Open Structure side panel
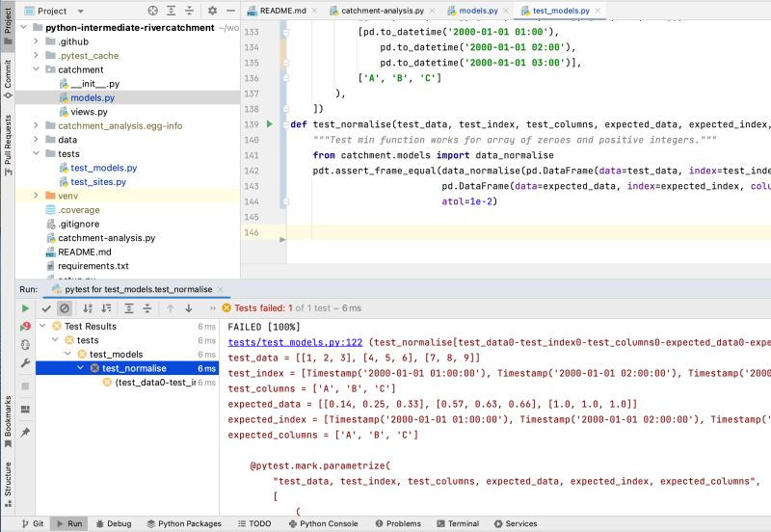This screenshot has height=532, width=771. click(8, 485)
